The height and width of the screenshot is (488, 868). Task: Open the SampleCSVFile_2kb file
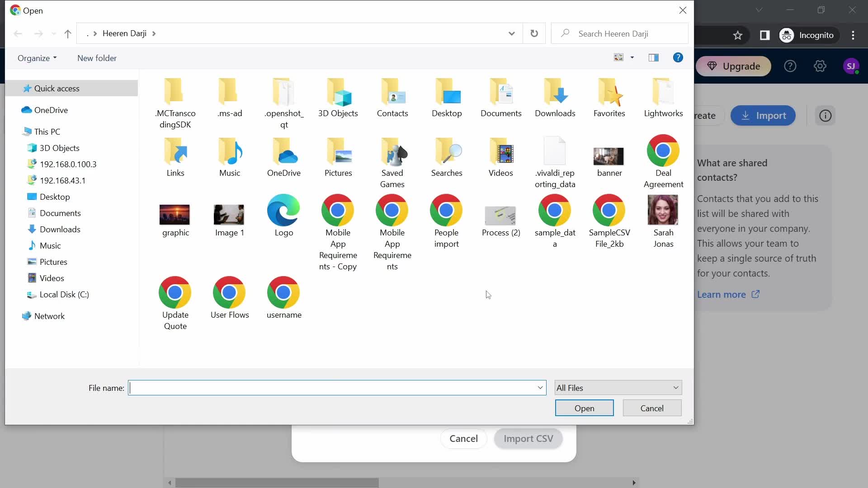(x=609, y=221)
